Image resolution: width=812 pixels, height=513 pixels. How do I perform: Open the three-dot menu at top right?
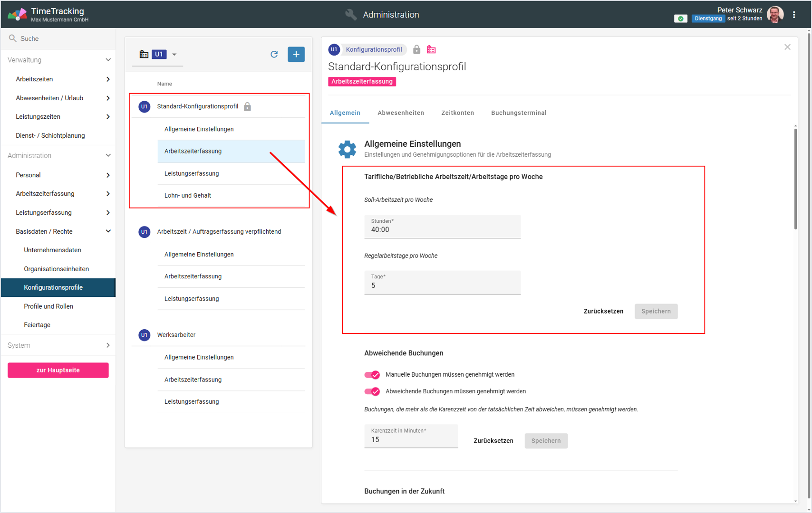[x=794, y=15]
